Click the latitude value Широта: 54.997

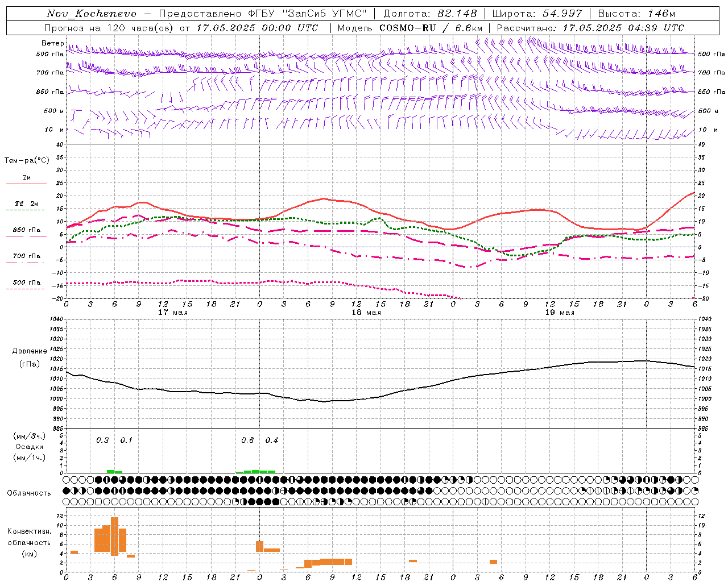[x=537, y=14]
